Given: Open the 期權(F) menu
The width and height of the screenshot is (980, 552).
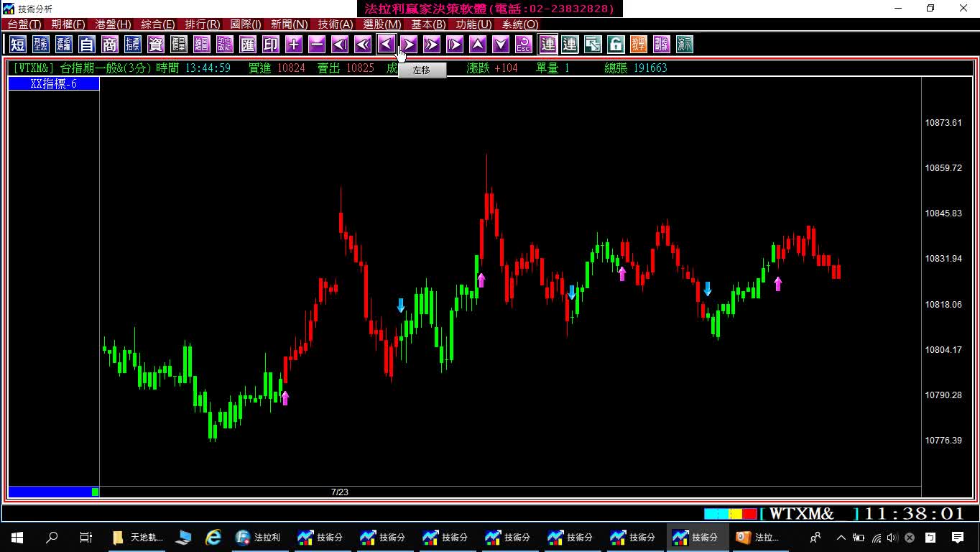Looking at the screenshot, I should pyautogui.click(x=68, y=24).
